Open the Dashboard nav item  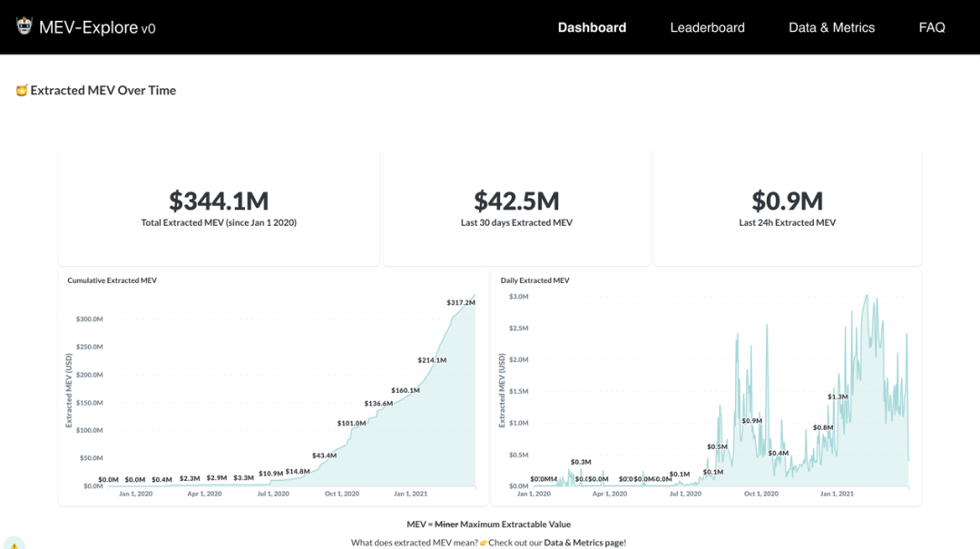(592, 27)
